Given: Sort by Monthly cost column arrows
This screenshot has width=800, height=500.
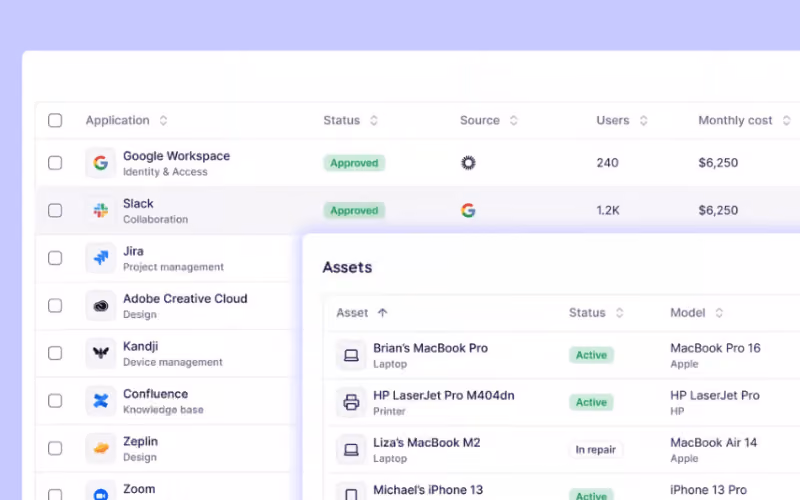Looking at the screenshot, I should pos(786,120).
